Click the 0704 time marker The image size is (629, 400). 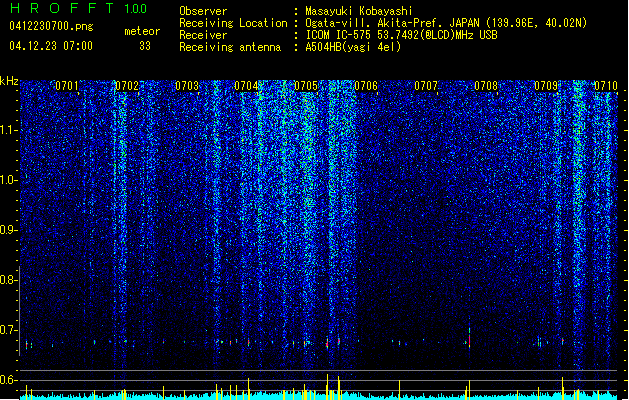click(x=246, y=86)
